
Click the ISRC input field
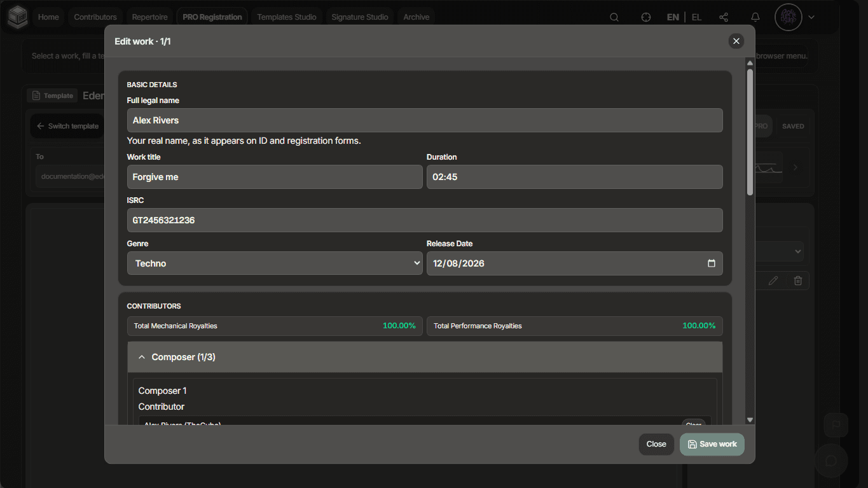click(425, 220)
